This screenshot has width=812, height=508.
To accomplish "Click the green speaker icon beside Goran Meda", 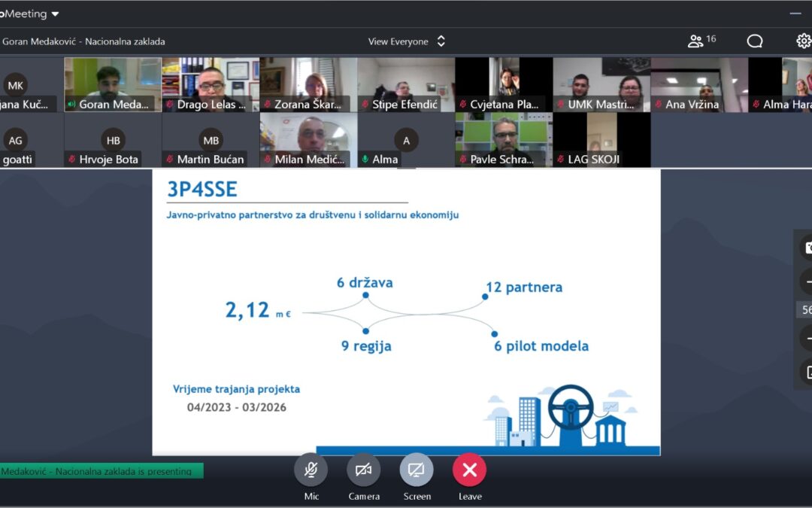I will 72,105.
